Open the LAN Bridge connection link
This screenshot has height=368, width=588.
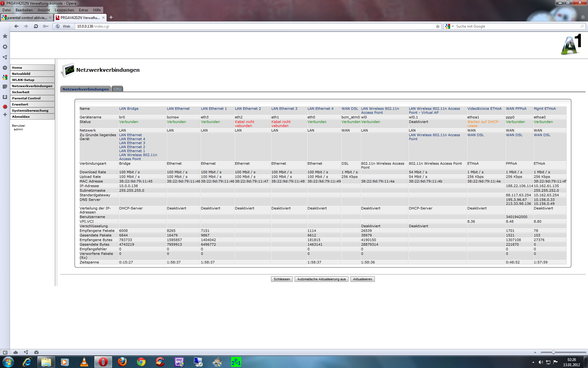tap(129, 109)
